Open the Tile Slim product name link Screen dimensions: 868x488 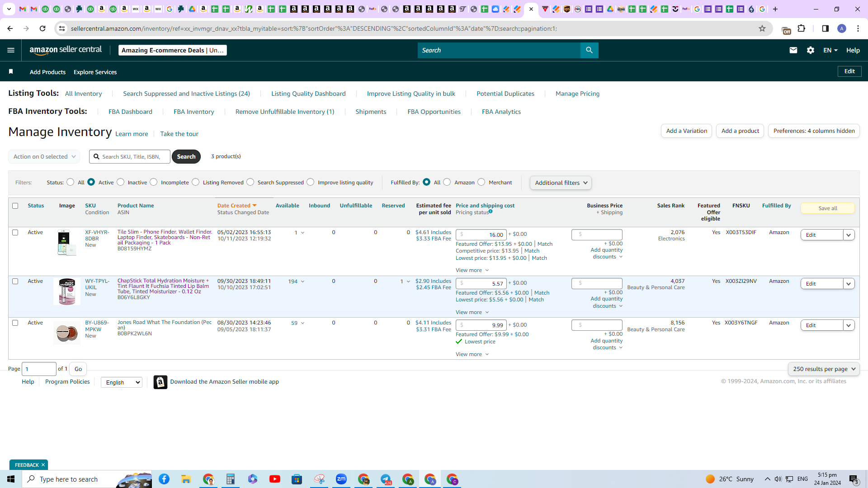tap(165, 237)
